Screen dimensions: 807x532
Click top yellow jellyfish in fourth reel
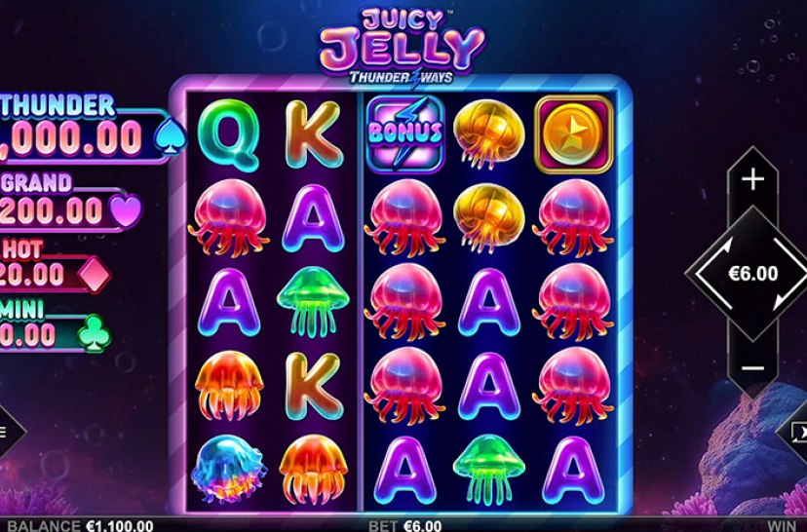click(x=488, y=133)
